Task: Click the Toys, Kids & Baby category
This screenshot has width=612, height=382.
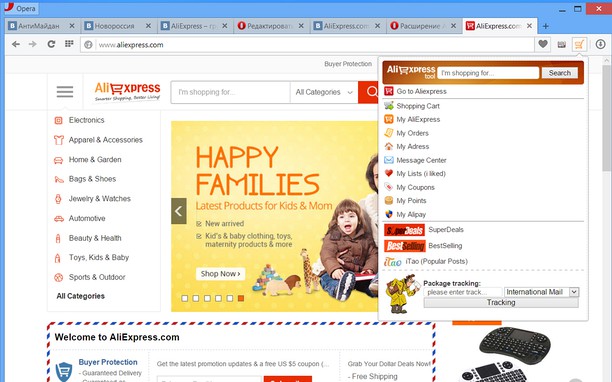Action: tap(99, 258)
